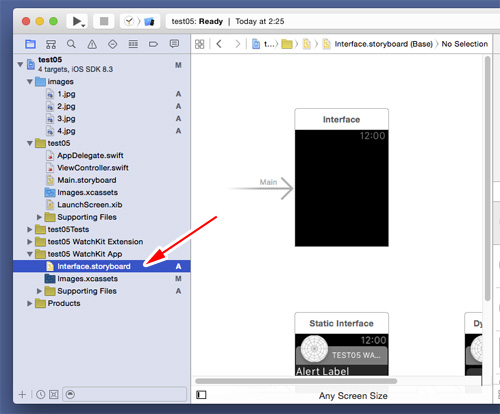This screenshot has width=500, height=414.
Task: Select the 12:00 label in Interface scene
Action: click(372, 136)
